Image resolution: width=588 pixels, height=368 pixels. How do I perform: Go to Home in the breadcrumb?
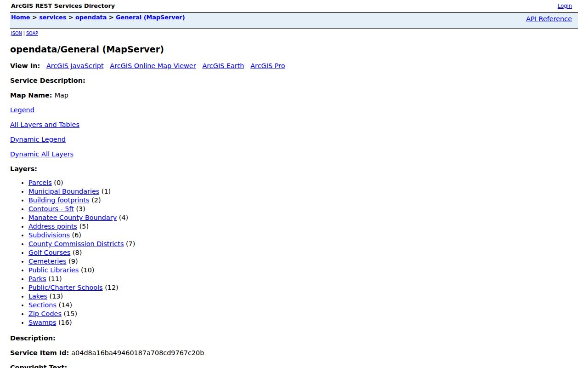[x=21, y=17]
